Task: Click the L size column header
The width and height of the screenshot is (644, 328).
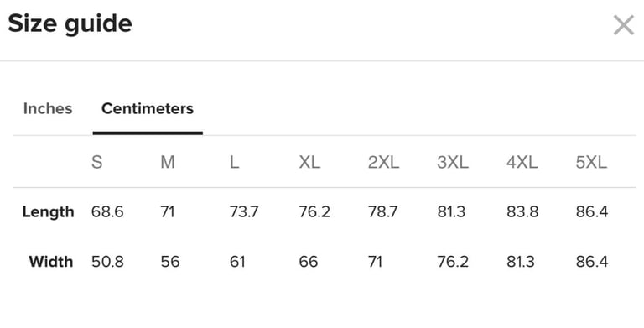Action: [234, 163]
